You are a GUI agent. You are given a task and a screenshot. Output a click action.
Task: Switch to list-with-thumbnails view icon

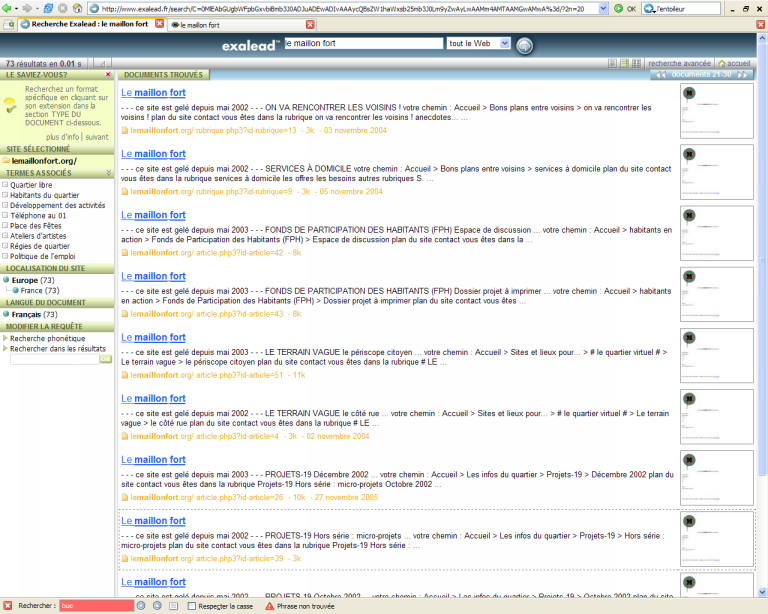[x=624, y=63]
